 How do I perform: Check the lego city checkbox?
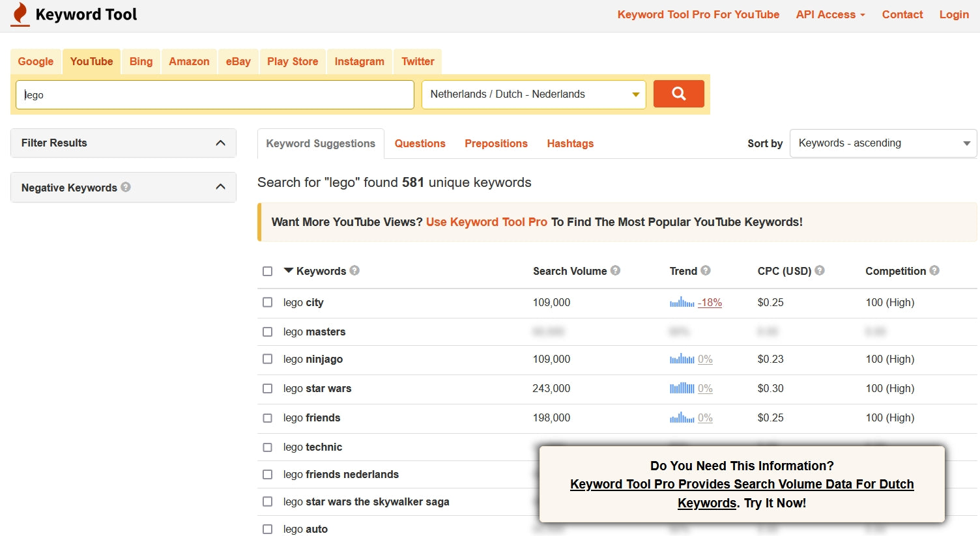267,302
